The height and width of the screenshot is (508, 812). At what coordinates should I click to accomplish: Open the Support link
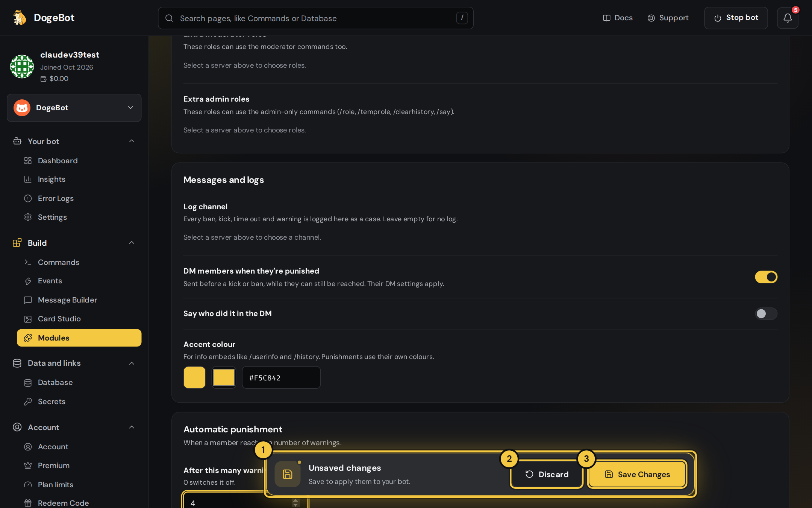[x=668, y=18]
